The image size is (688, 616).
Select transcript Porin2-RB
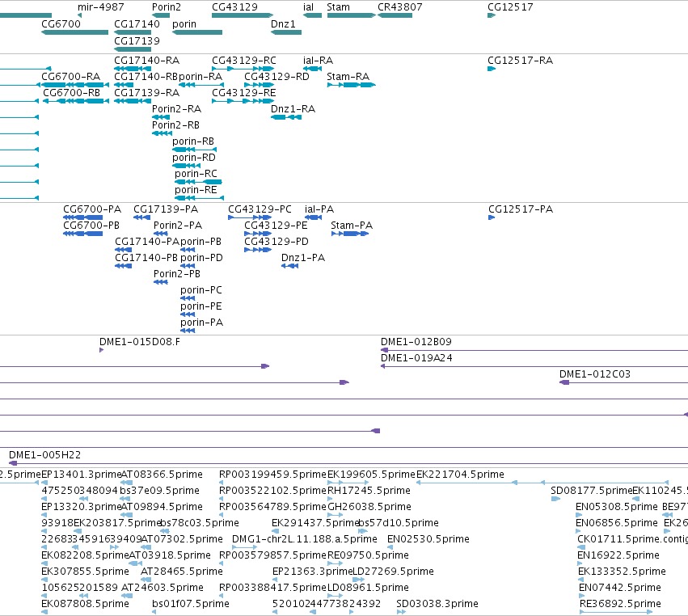point(162,133)
